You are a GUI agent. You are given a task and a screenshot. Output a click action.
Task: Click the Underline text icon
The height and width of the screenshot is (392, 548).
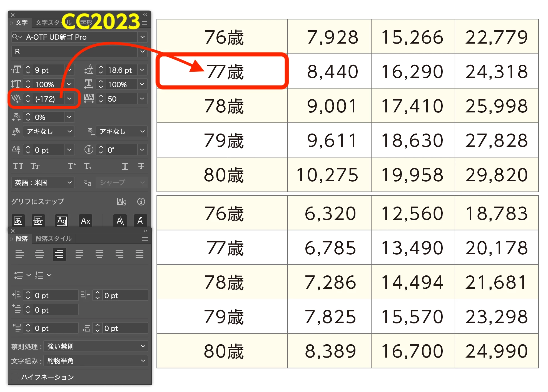[x=125, y=166]
